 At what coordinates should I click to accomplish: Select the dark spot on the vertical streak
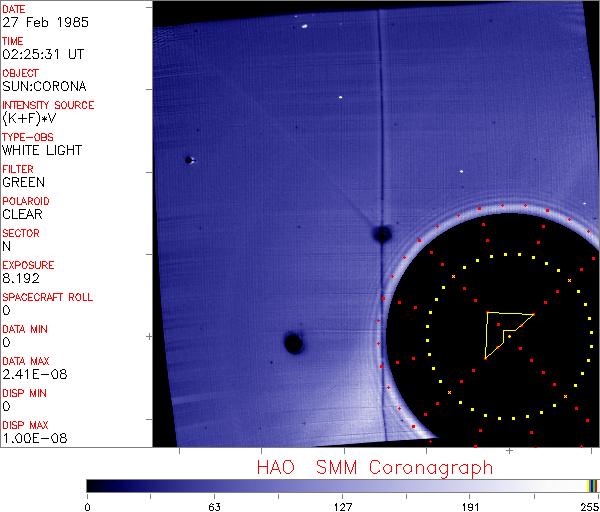(x=381, y=235)
